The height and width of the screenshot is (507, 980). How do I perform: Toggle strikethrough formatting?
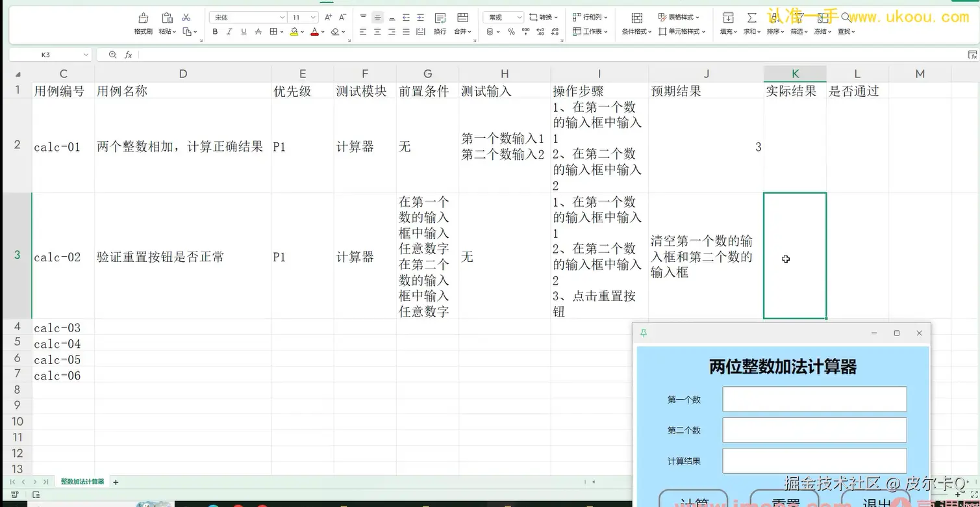[258, 31]
